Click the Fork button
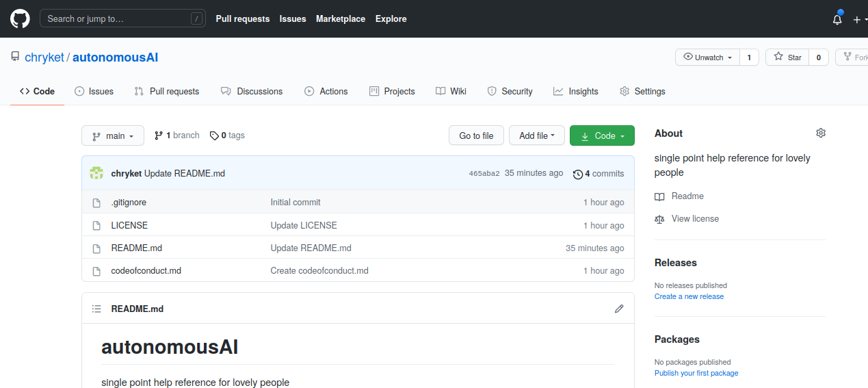 pyautogui.click(x=852, y=57)
